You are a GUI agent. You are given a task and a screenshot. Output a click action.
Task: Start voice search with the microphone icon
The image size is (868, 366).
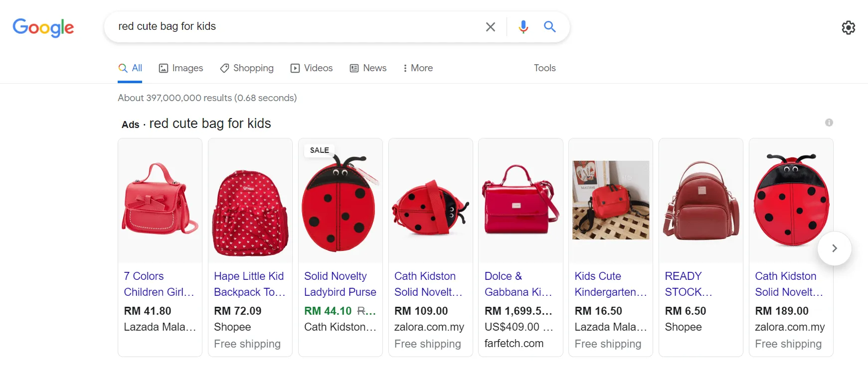click(523, 27)
